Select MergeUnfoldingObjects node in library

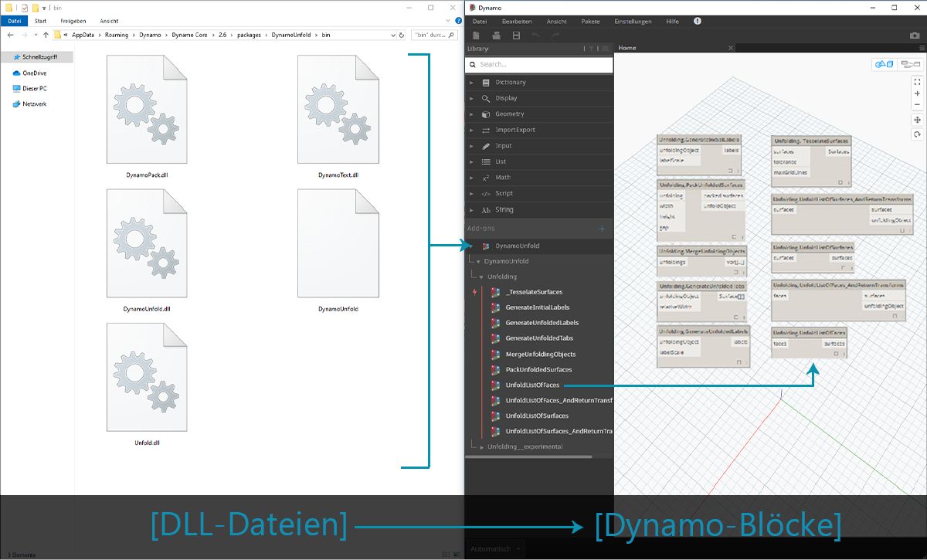[540, 354]
